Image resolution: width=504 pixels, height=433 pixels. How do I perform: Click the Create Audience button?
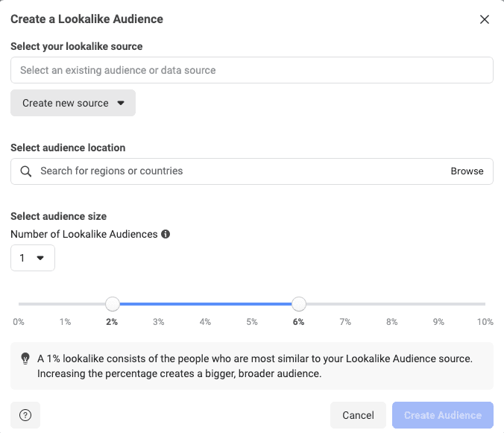point(442,415)
